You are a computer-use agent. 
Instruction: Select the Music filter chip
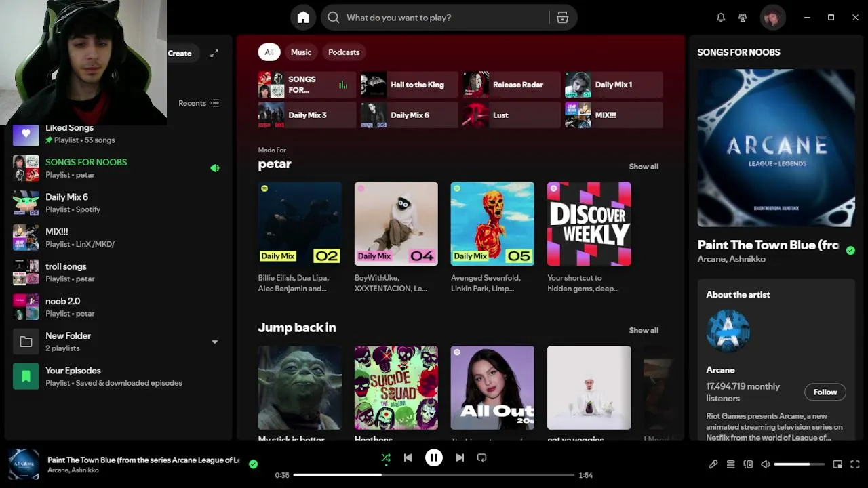(301, 52)
